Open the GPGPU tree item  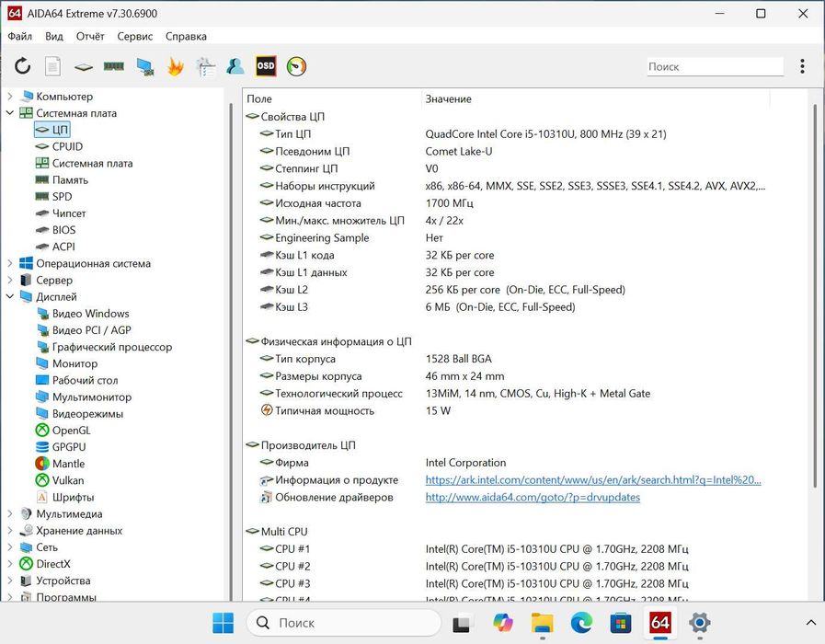tap(61, 447)
